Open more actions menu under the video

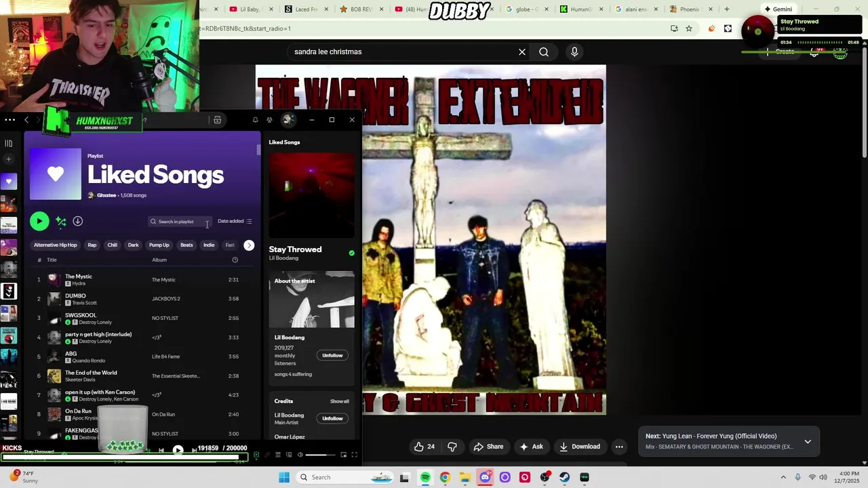coord(619,447)
